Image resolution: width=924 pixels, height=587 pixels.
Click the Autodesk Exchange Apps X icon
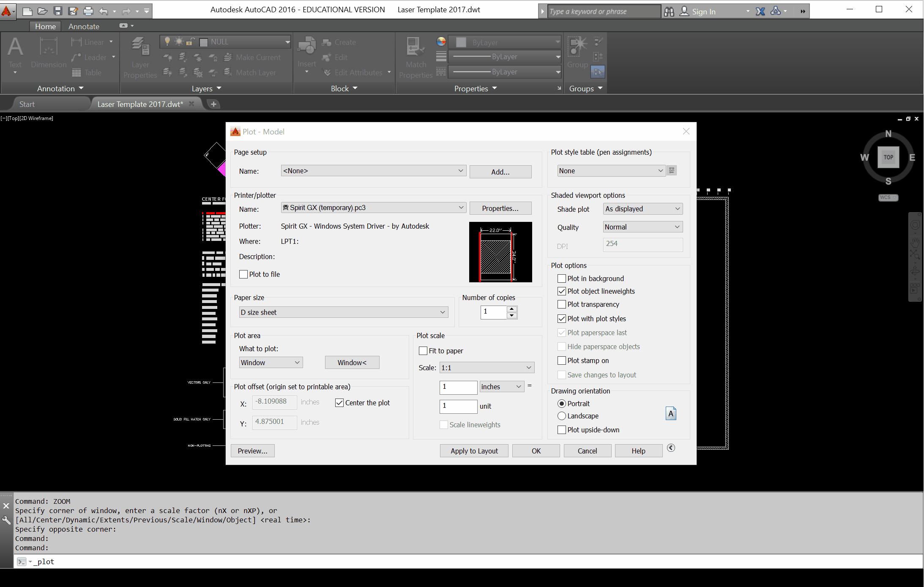pyautogui.click(x=760, y=11)
